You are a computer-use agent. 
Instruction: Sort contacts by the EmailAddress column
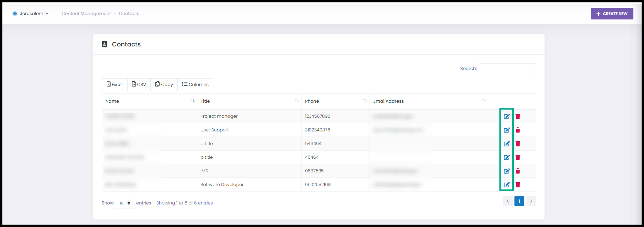(429, 101)
